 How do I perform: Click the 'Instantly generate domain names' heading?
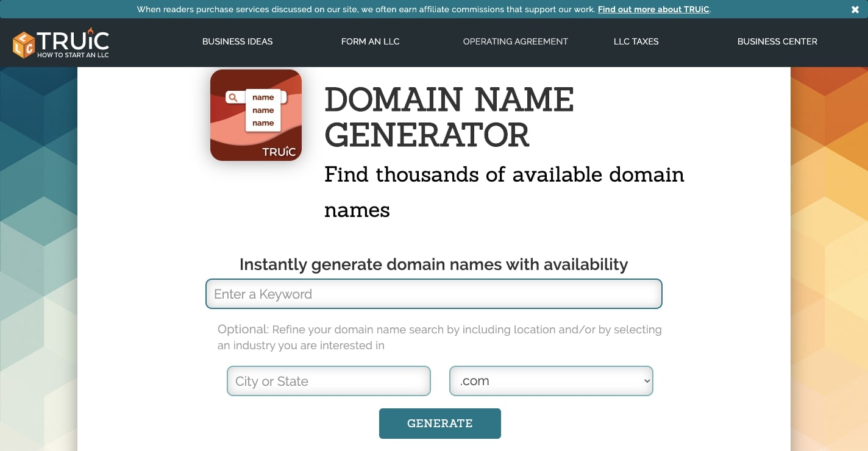point(433,265)
